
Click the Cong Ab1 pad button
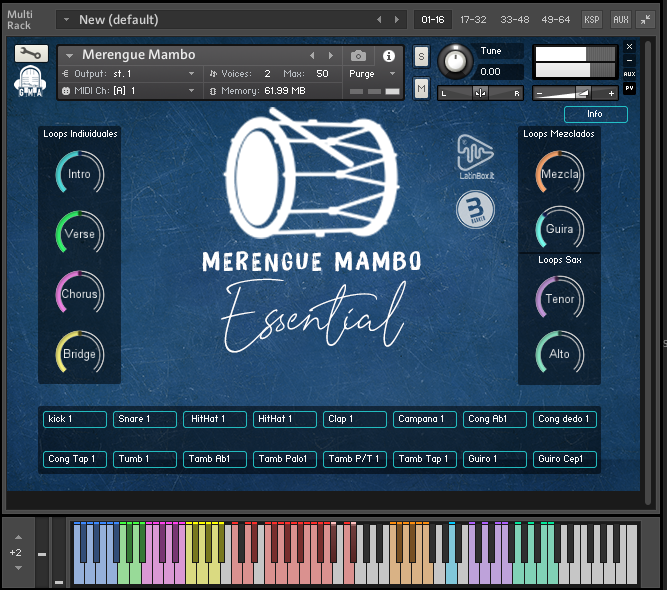click(495, 419)
